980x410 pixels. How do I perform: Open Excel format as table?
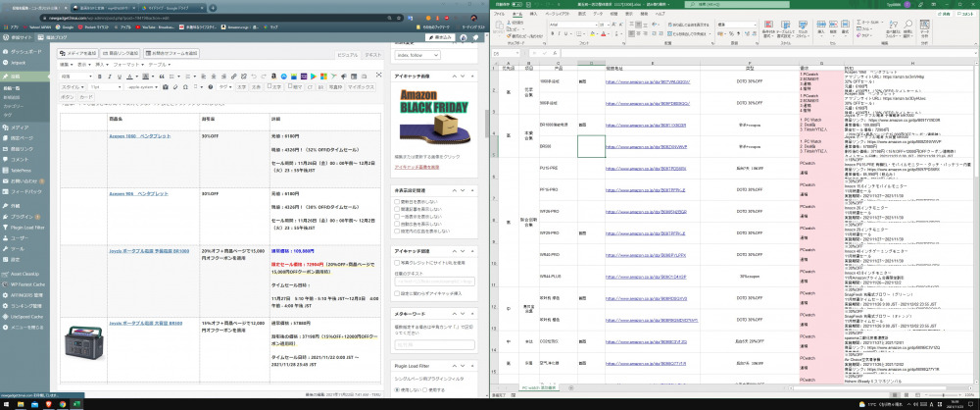point(785,28)
